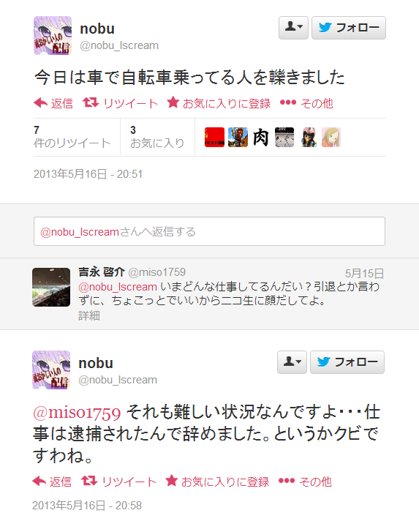Image resolution: width=419 pixels, height=532 pixels.
Task: Open the 詳細 link under 吉永 啓介's tweet
Action: coord(89,315)
